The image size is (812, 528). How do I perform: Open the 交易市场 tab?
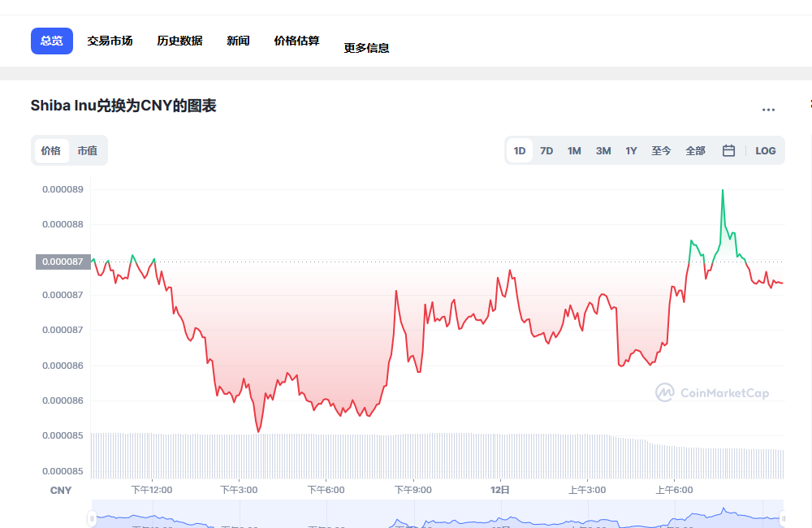110,41
